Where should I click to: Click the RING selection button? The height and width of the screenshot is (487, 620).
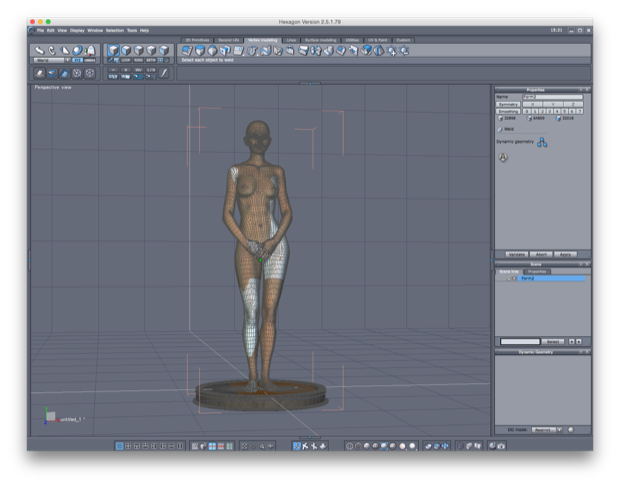coord(138,60)
